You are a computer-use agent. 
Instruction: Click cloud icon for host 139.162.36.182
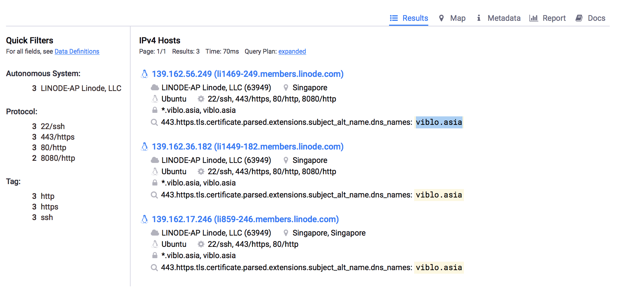point(155,160)
